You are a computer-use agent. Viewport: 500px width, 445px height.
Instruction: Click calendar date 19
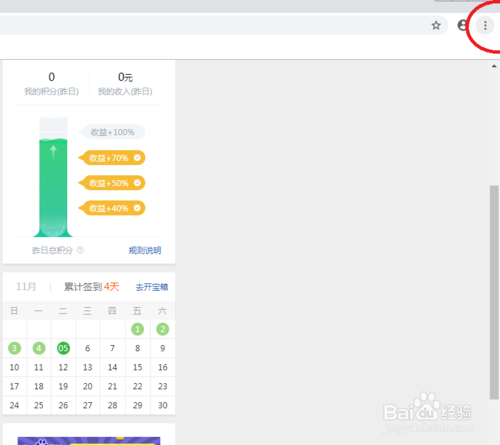click(63, 386)
